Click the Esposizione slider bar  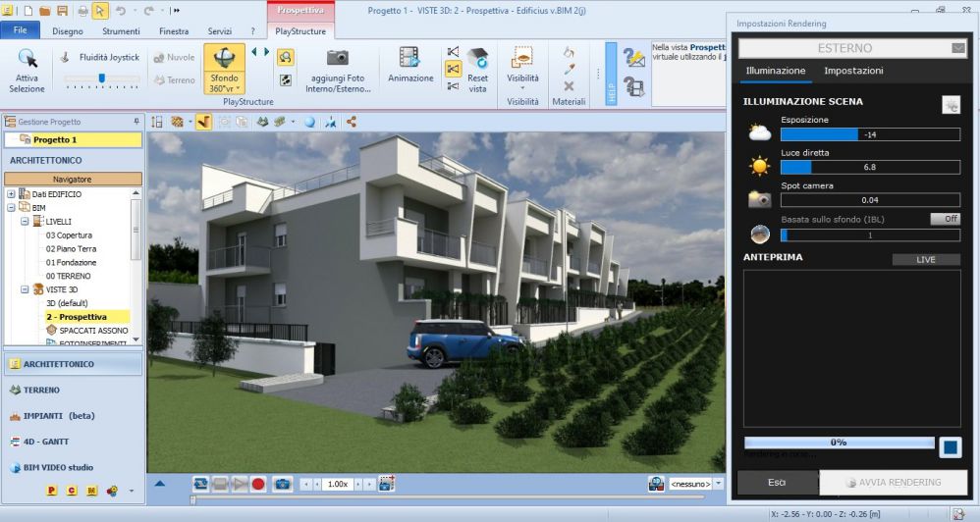[x=870, y=134]
